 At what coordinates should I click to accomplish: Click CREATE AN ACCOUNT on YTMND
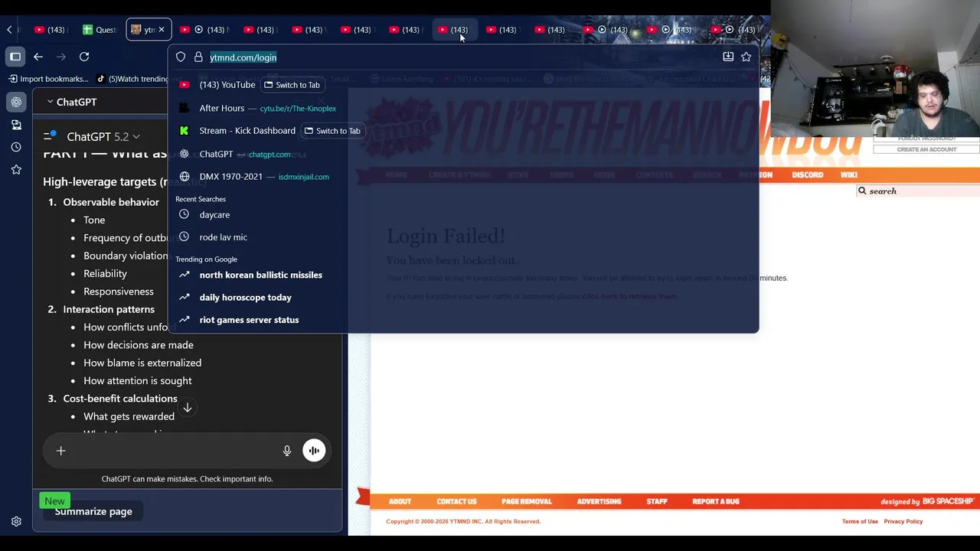point(926,149)
